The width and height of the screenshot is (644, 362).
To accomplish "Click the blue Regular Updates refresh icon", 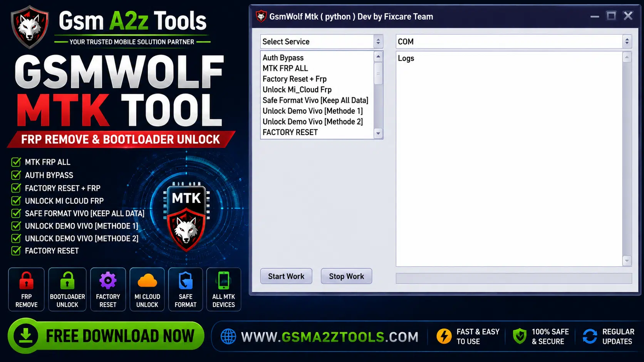I will 590,336.
